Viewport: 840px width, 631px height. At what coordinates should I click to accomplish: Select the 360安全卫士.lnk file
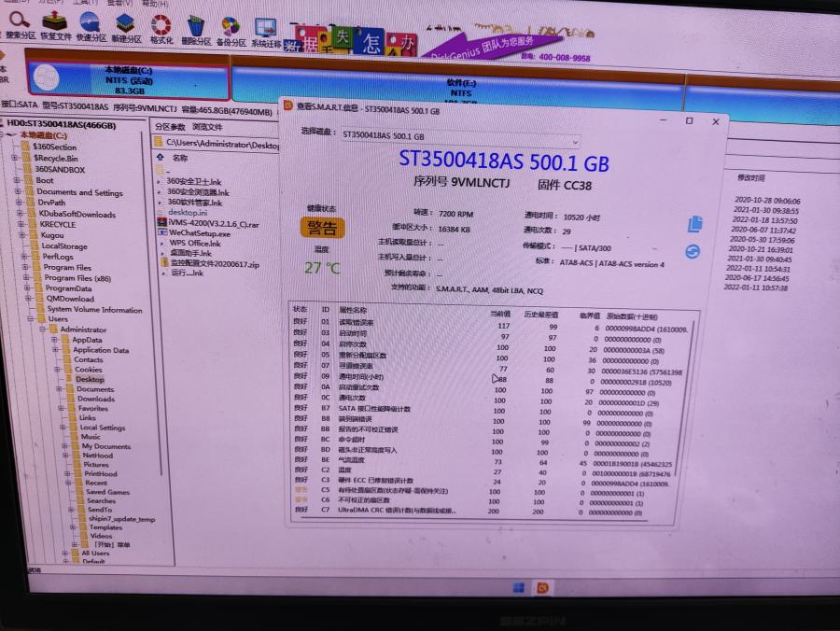(193, 182)
